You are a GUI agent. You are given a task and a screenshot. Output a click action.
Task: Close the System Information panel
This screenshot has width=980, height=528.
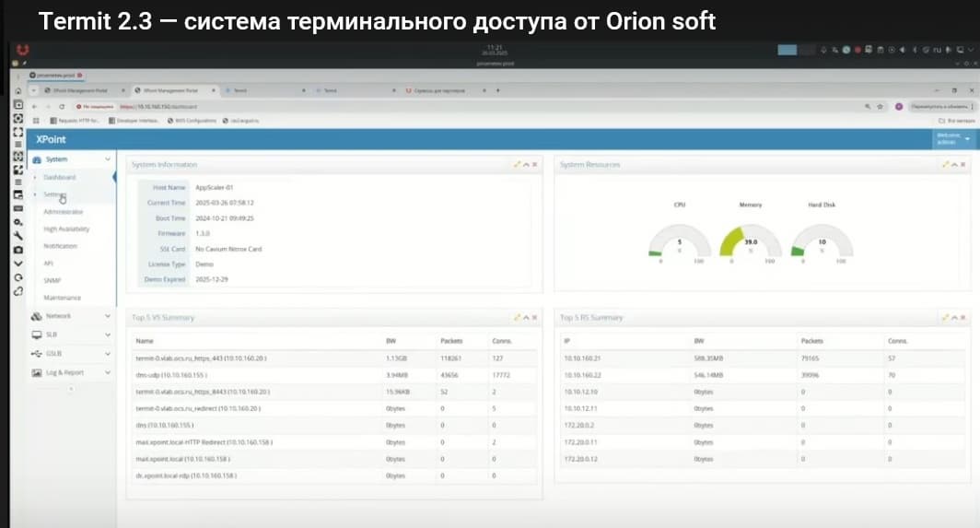[534, 165]
